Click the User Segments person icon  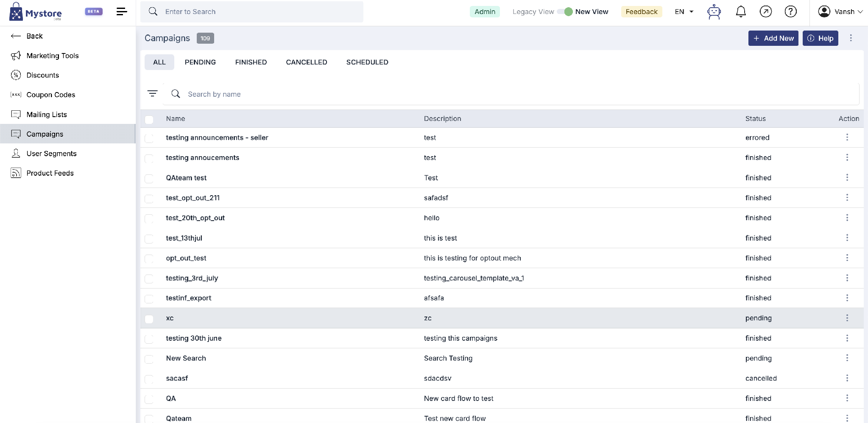(16, 154)
